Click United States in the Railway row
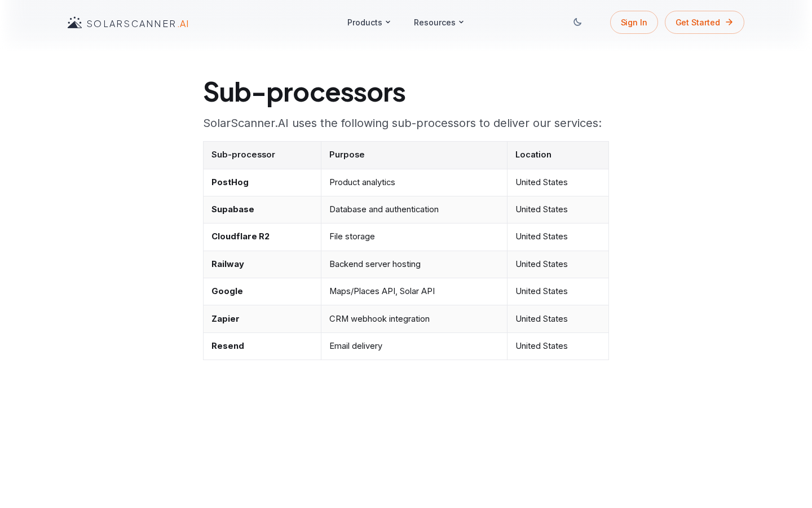Image resolution: width=812 pixels, height=508 pixels. pyautogui.click(x=558, y=264)
